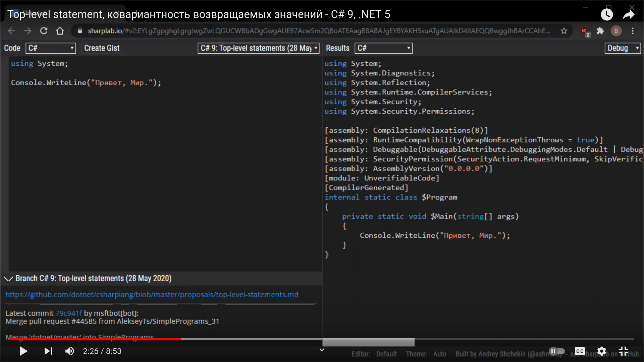
Task: Click the Create Gist button
Action: click(x=102, y=48)
